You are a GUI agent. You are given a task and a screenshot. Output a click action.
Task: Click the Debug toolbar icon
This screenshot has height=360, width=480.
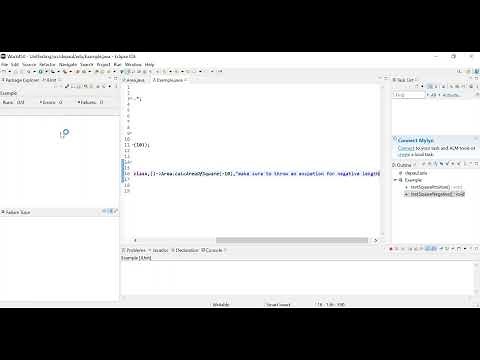tap(28, 71)
